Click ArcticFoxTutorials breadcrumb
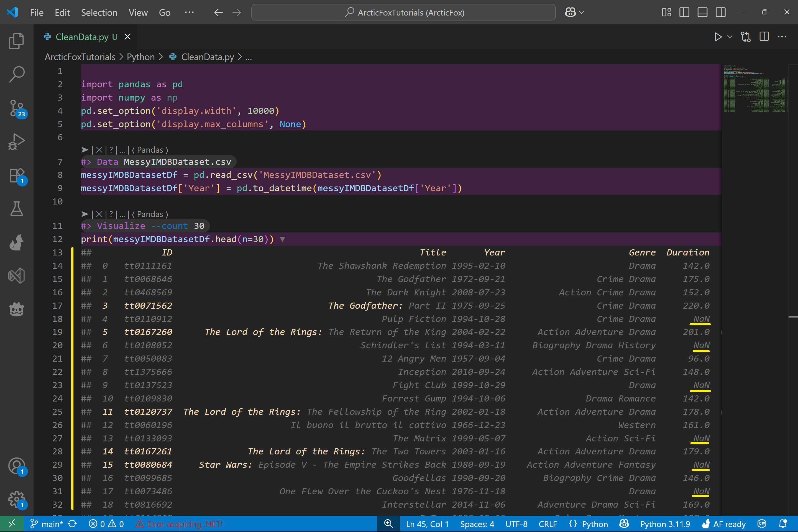798x532 pixels. [80, 57]
